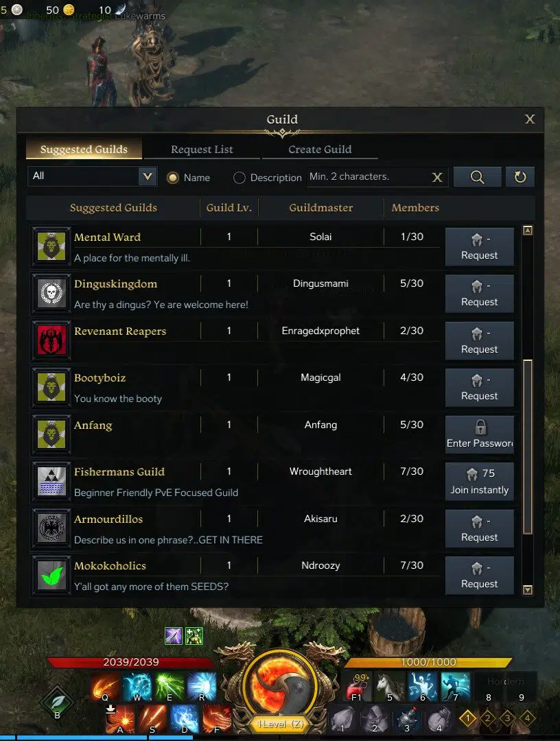Click the Dinguskingdom skull emblem
560x741 pixels.
51,294
